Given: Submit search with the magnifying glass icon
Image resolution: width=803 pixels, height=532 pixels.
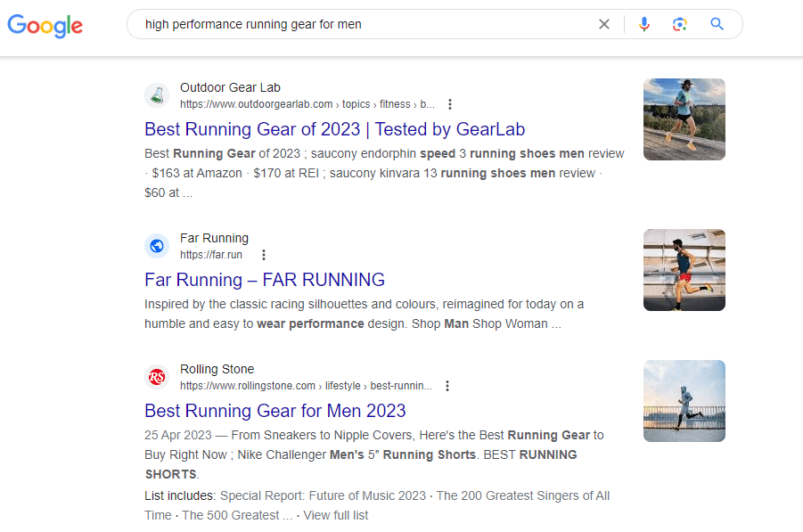Looking at the screenshot, I should [x=717, y=24].
